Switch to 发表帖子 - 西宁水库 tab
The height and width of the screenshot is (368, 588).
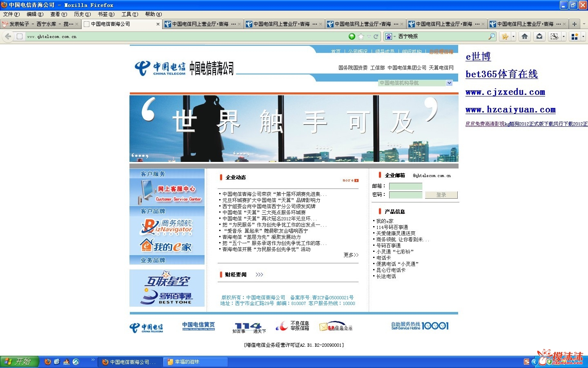click(40, 24)
